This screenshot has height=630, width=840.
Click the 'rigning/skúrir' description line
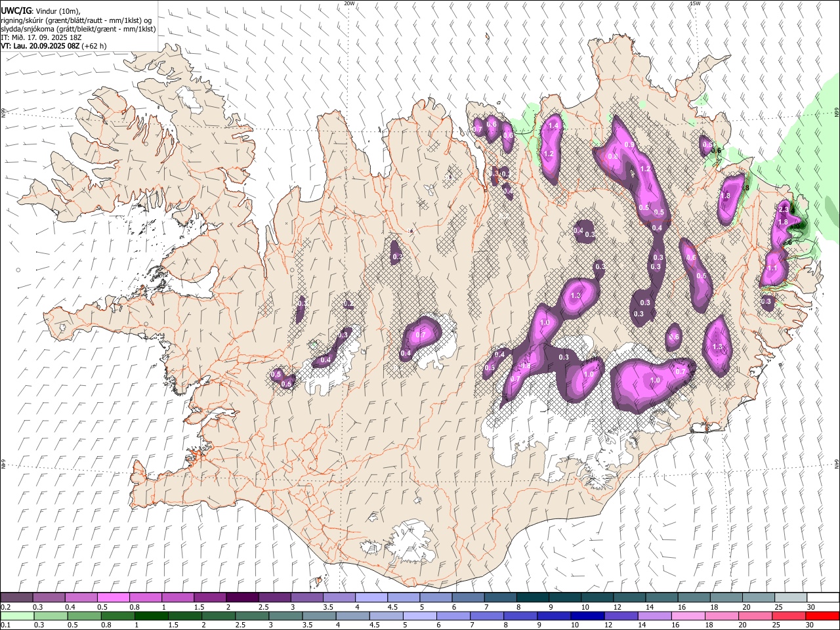click(76, 20)
